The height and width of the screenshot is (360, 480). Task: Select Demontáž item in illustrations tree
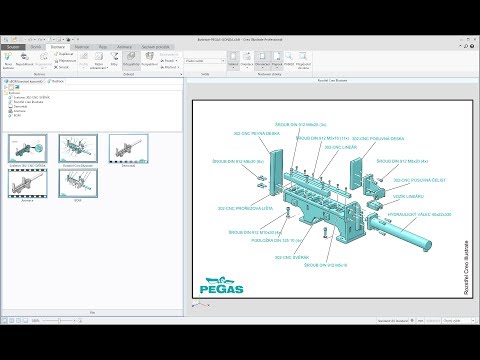click(17, 106)
